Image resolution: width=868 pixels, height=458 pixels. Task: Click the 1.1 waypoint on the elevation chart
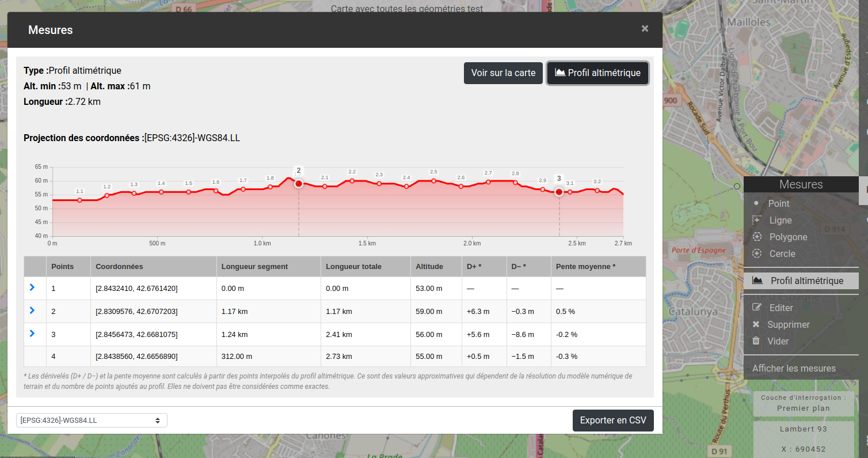coord(79,200)
